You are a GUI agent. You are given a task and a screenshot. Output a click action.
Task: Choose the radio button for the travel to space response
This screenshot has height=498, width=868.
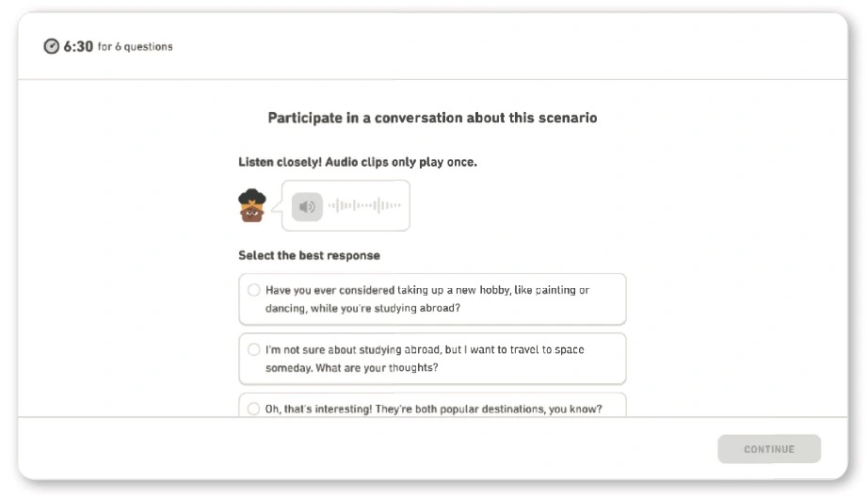click(254, 349)
